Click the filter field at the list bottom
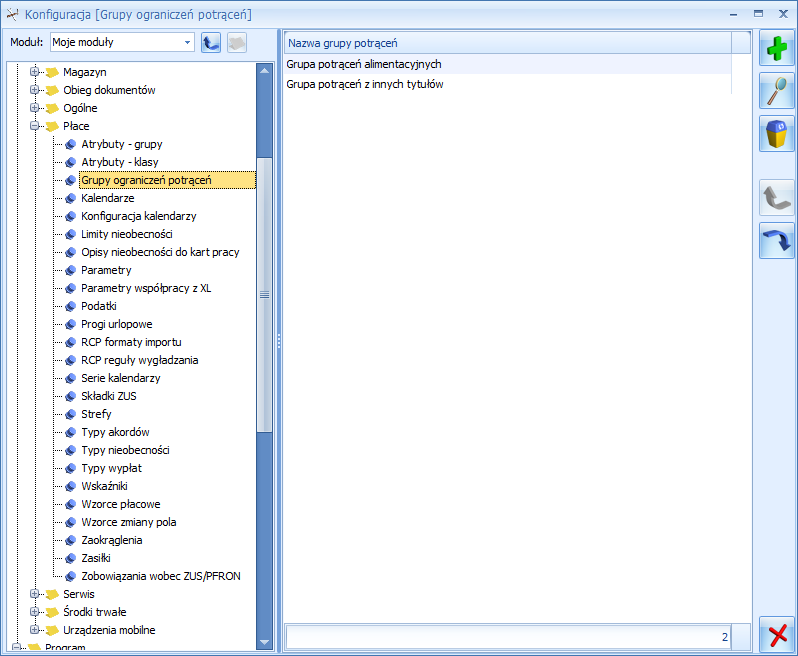 507,637
